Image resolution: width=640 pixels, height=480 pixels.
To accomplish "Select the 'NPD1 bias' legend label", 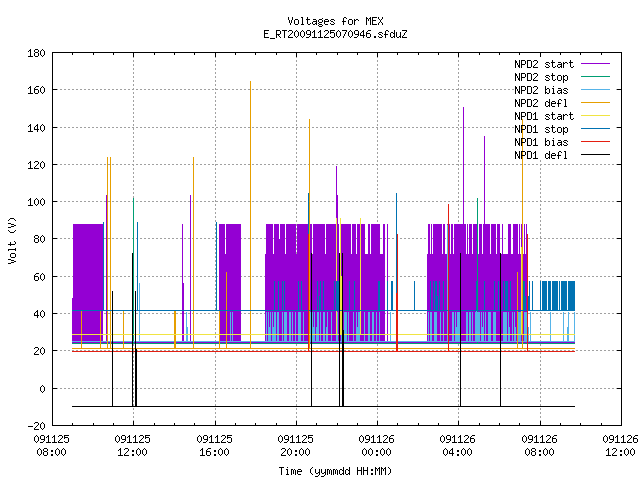I will click(541, 142).
